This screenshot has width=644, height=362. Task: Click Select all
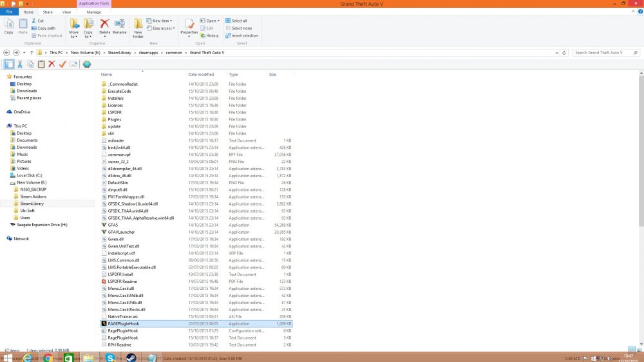[x=236, y=21]
